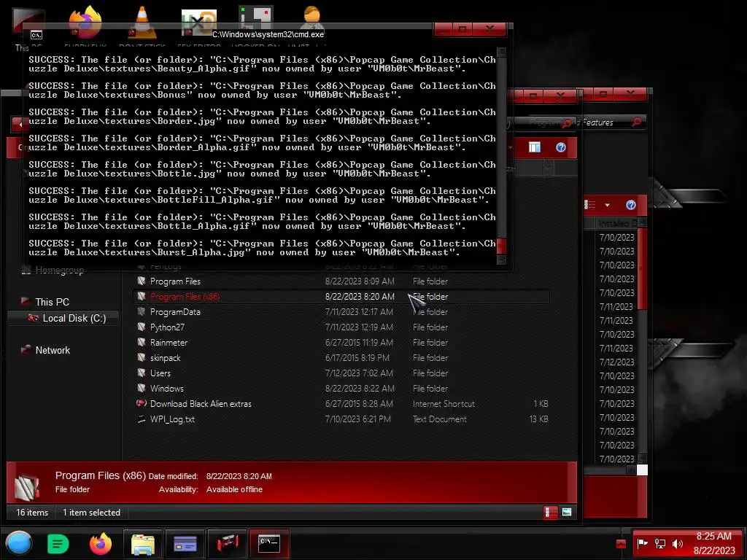Click the red cmd scrollbar thumb

click(x=501, y=246)
